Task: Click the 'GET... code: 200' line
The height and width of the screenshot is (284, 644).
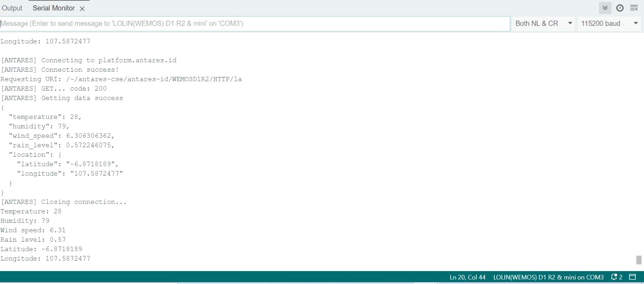Action: [54, 89]
